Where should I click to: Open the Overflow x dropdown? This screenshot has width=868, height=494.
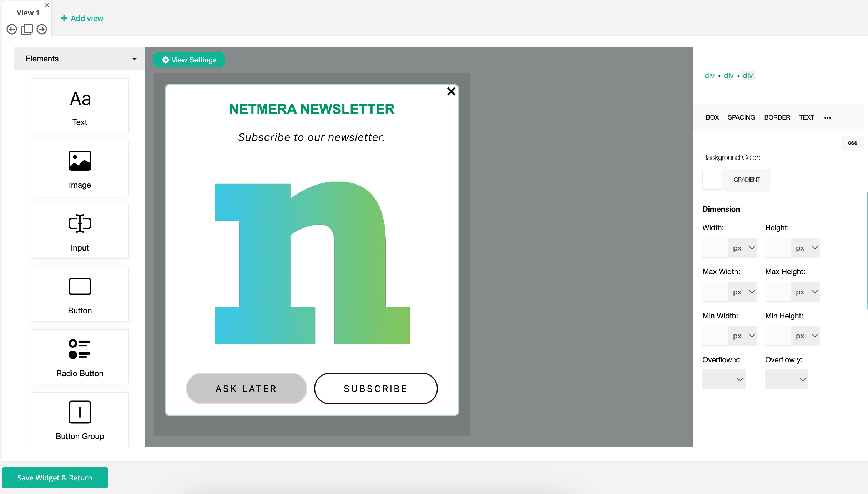coord(724,379)
